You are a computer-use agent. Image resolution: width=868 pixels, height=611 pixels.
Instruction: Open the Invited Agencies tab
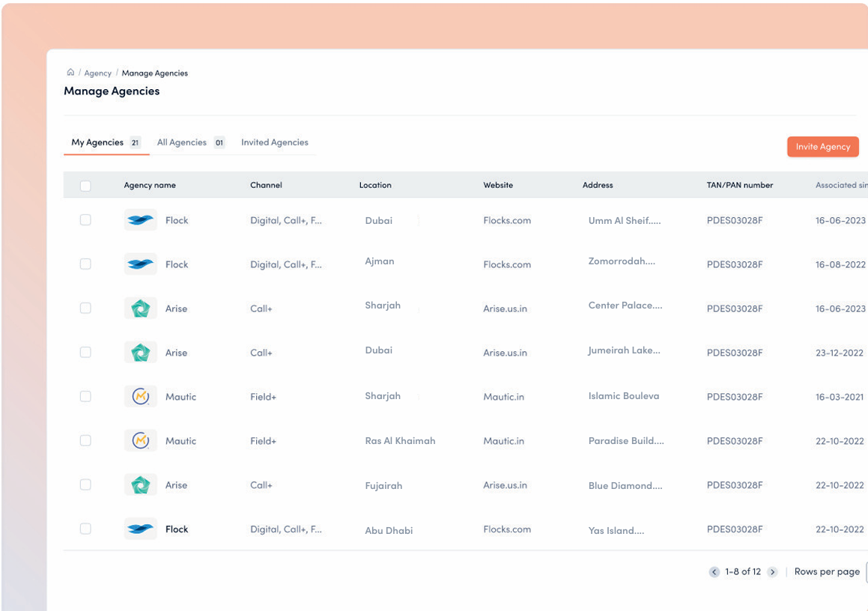[275, 142]
